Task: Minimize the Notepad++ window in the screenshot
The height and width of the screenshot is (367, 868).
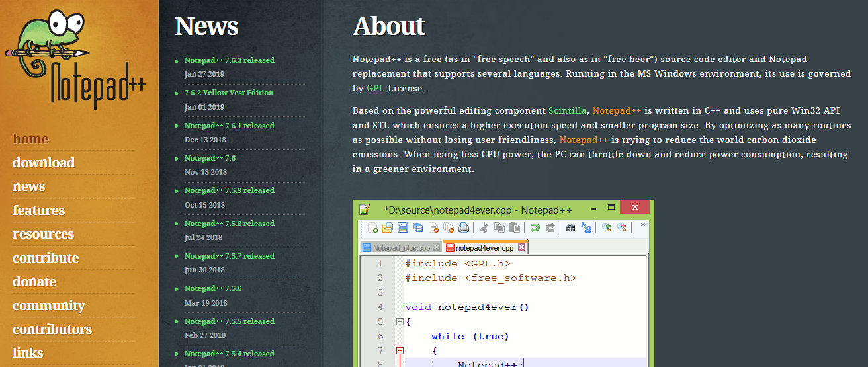Action: click(x=593, y=209)
